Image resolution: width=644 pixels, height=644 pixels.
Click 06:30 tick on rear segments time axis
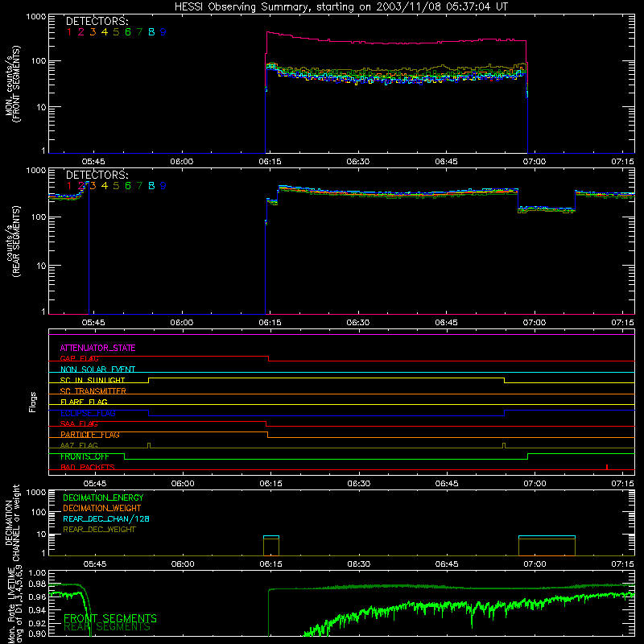(357, 323)
